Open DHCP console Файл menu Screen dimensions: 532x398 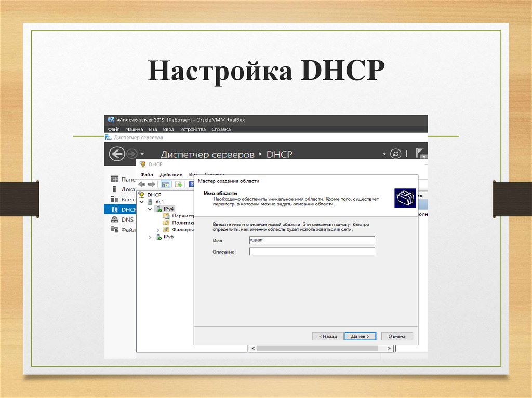147,174
